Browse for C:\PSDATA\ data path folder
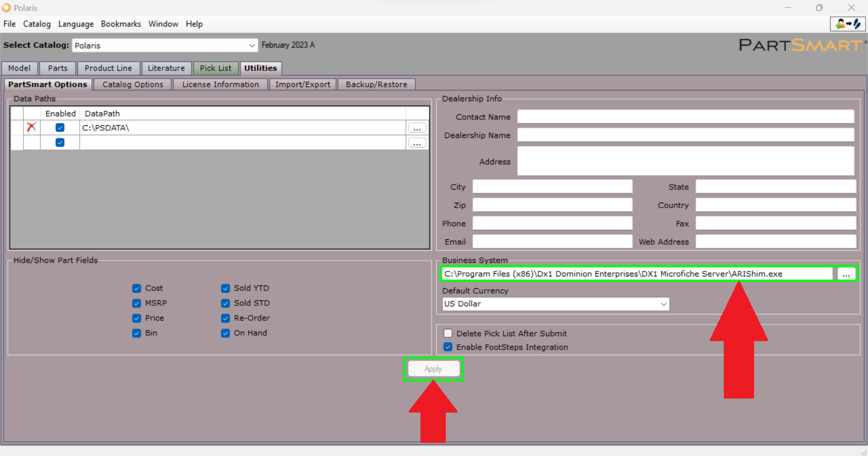Screen dimensions: 868x456 [x=417, y=128]
